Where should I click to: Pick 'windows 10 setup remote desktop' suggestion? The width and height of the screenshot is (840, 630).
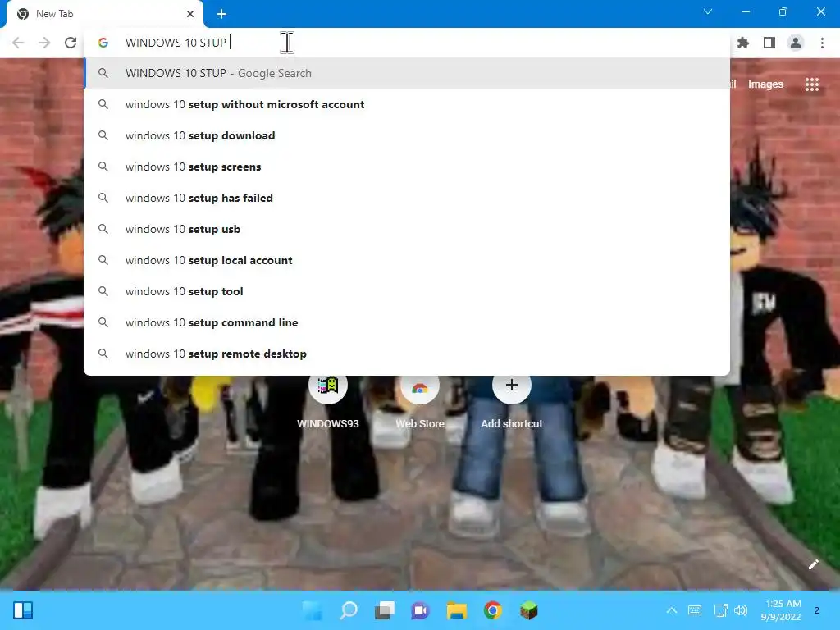coord(407,354)
